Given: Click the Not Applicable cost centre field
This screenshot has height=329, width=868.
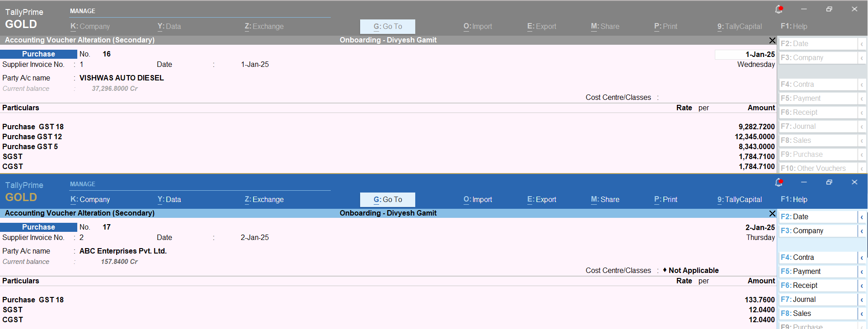Looking at the screenshot, I should [694, 271].
